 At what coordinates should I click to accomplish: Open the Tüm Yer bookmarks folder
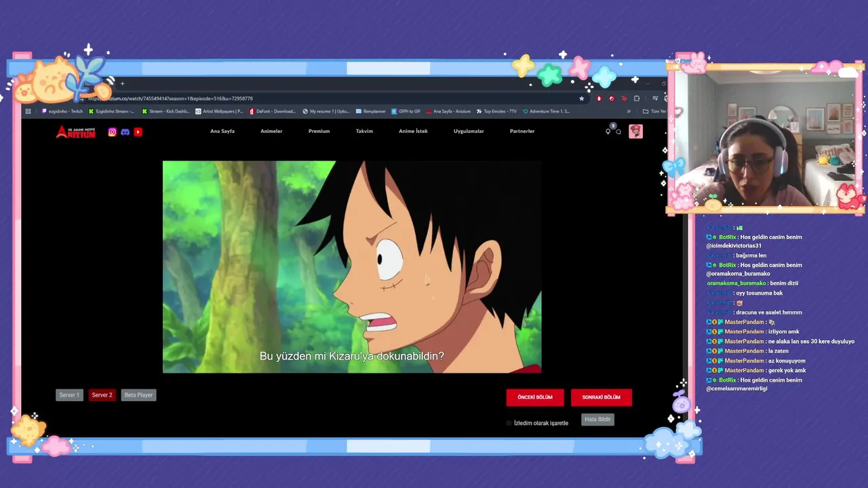coord(654,111)
